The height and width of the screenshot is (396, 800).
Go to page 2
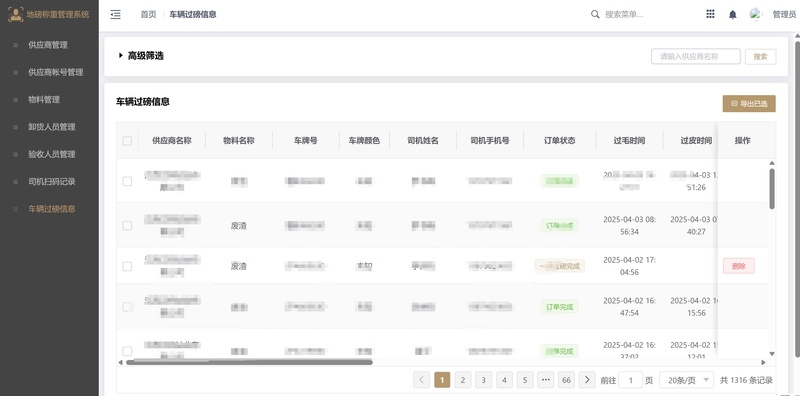pyautogui.click(x=463, y=380)
